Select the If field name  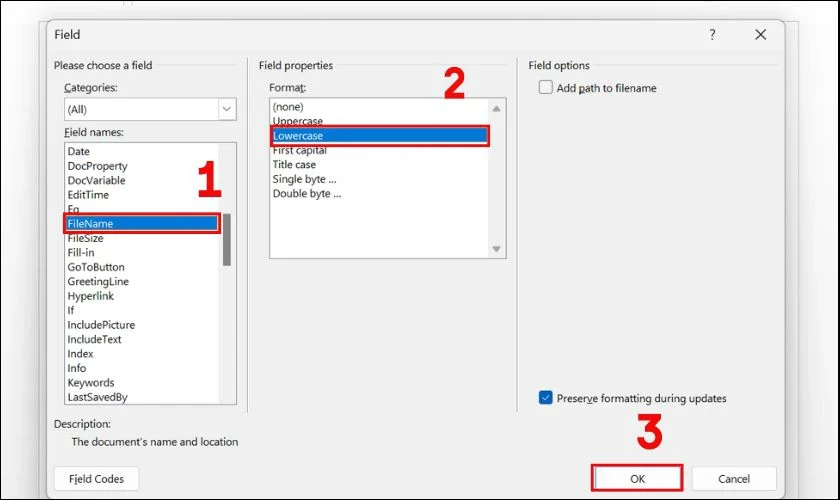point(141,311)
